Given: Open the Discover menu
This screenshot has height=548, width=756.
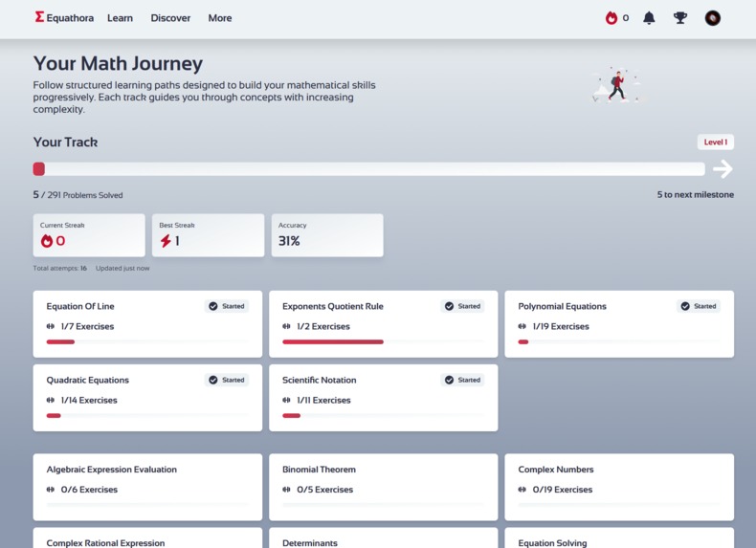Looking at the screenshot, I should click(x=170, y=18).
